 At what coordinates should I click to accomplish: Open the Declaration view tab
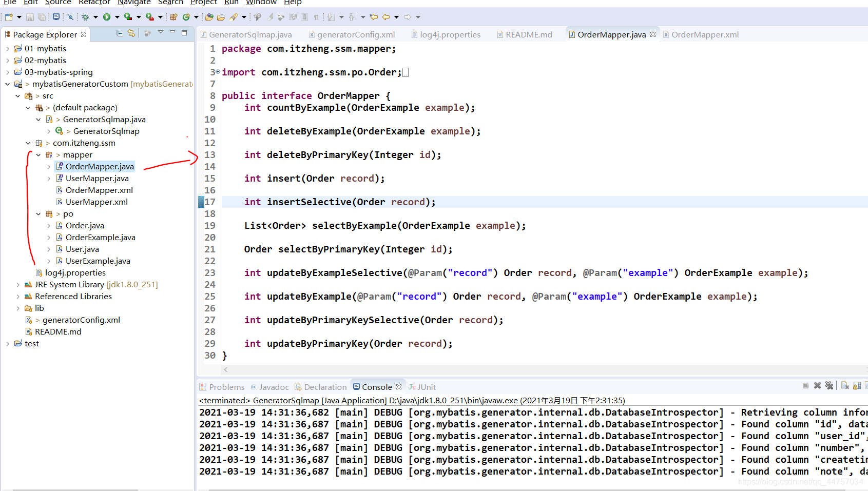[x=320, y=387]
